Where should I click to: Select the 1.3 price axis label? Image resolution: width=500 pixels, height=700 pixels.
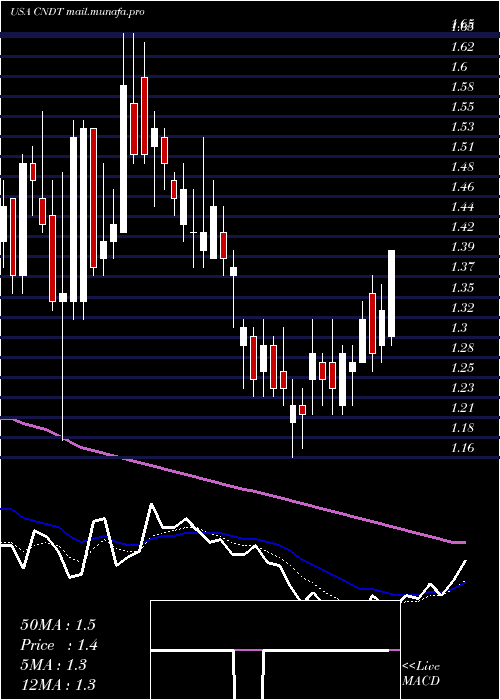[x=459, y=327]
